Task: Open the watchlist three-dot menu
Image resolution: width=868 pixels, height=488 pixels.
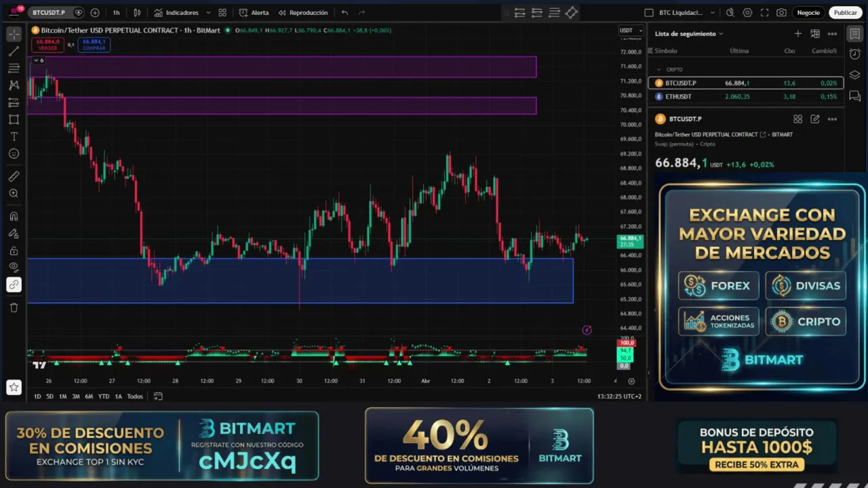Action: tap(832, 33)
